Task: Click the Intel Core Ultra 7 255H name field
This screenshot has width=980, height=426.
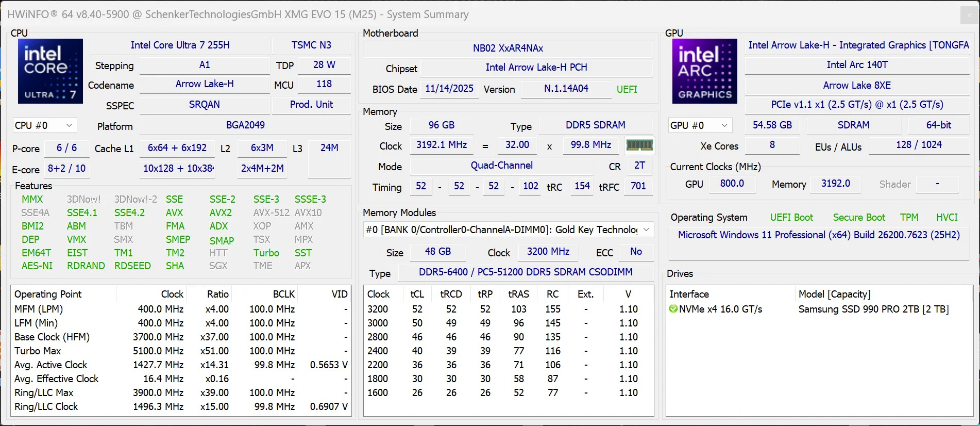Action: pyautogui.click(x=180, y=45)
